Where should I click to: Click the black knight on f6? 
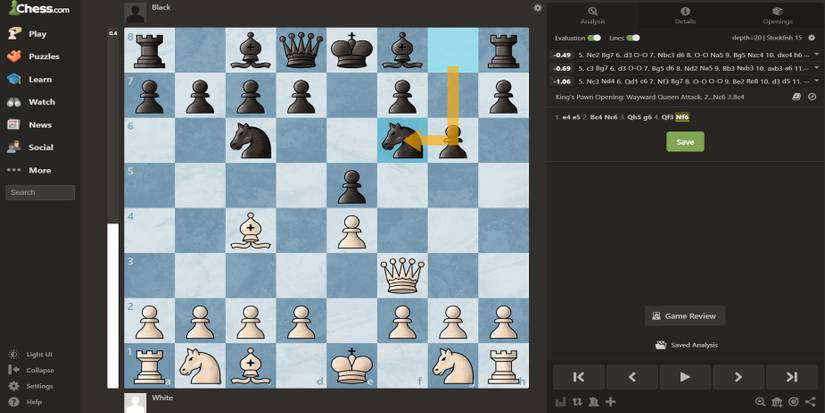pyautogui.click(x=403, y=140)
